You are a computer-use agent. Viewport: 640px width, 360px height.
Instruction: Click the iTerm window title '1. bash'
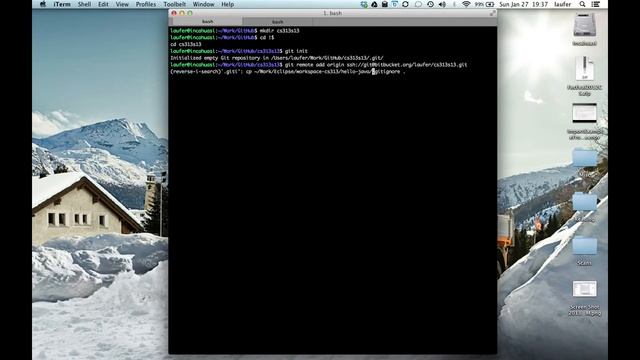point(333,13)
